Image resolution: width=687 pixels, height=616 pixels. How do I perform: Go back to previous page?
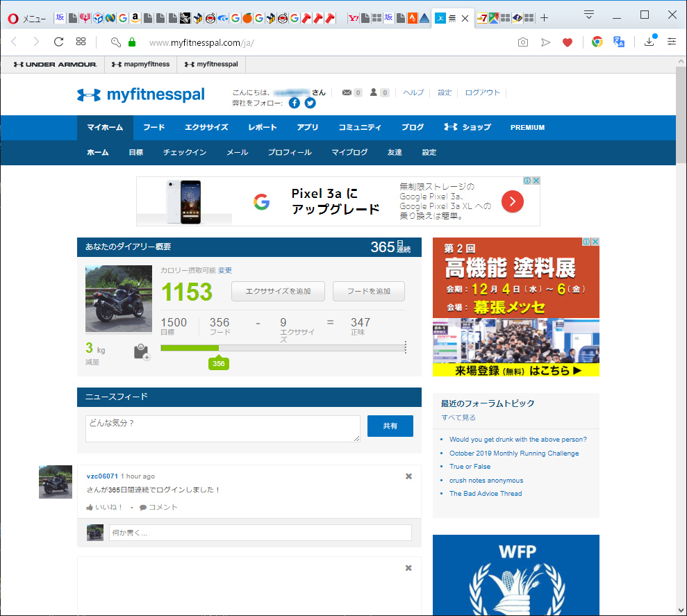point(15,42)
